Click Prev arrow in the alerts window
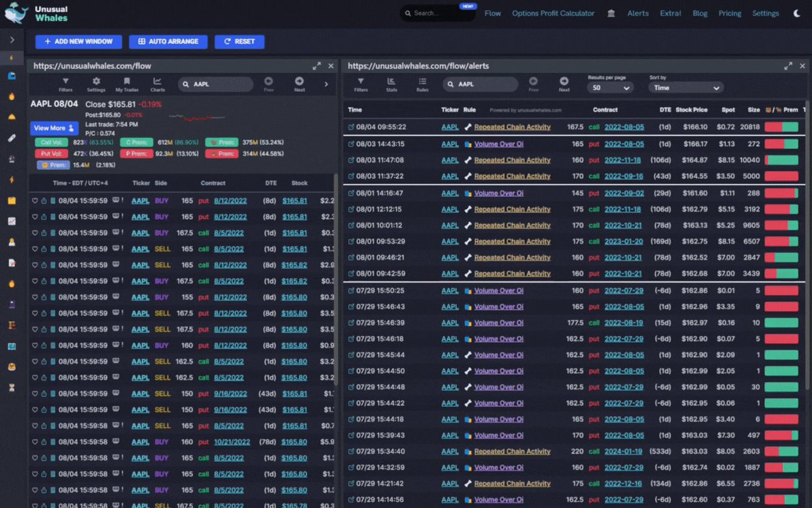The image size is (812, 508). [x=533, y=84]
